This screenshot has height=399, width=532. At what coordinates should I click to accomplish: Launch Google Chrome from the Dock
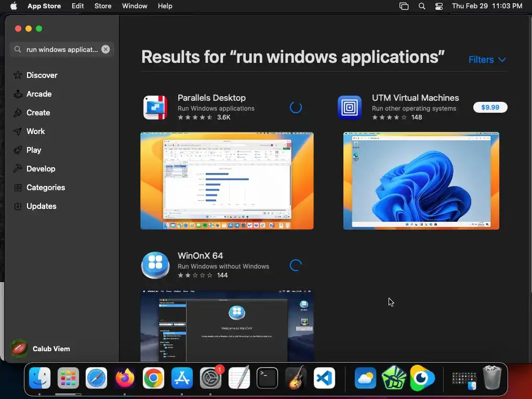[153, 378]
